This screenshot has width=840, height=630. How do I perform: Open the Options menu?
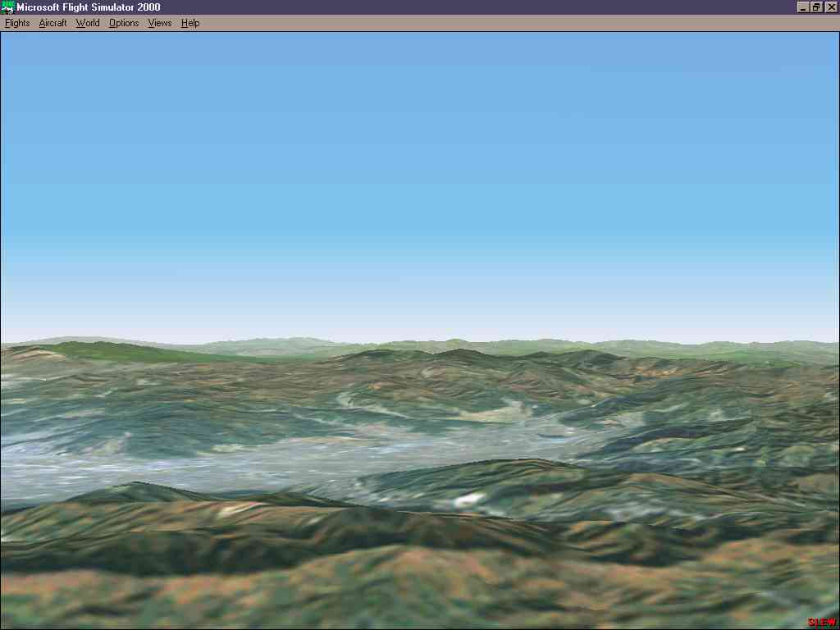point(124,23)
